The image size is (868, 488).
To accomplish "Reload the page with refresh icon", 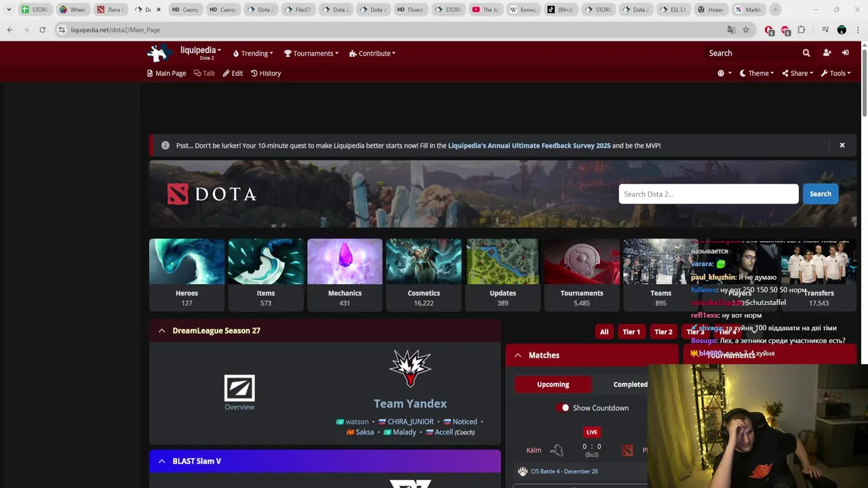I will click(42, 30).
